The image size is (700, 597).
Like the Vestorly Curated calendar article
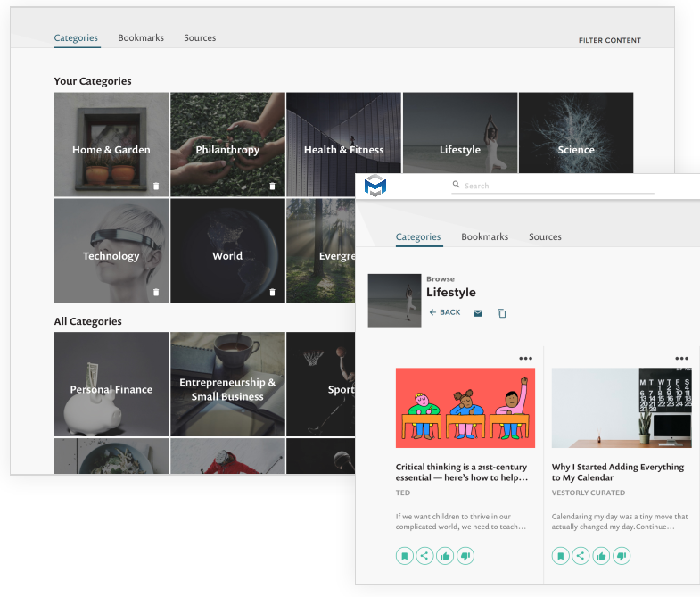(601, 556)
